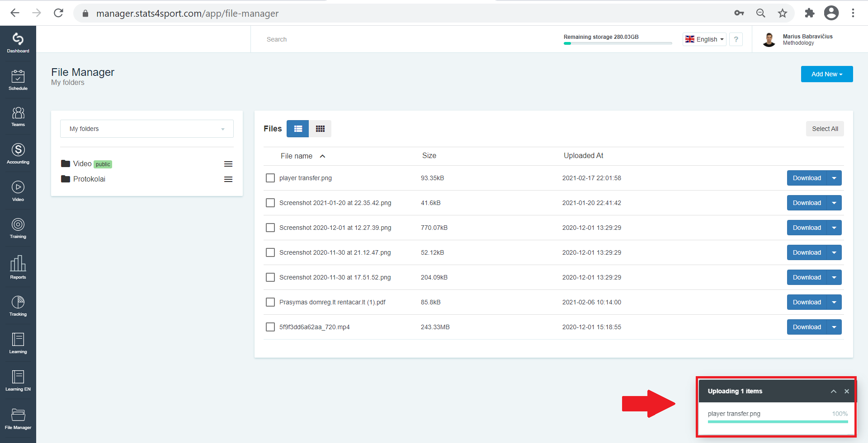Image resolution: width=868 pixels, height=443 pixels.
Task: Download Prasymas domreg.lt rentacar.lt (1).pdf
Action: (x=807, y=302)
